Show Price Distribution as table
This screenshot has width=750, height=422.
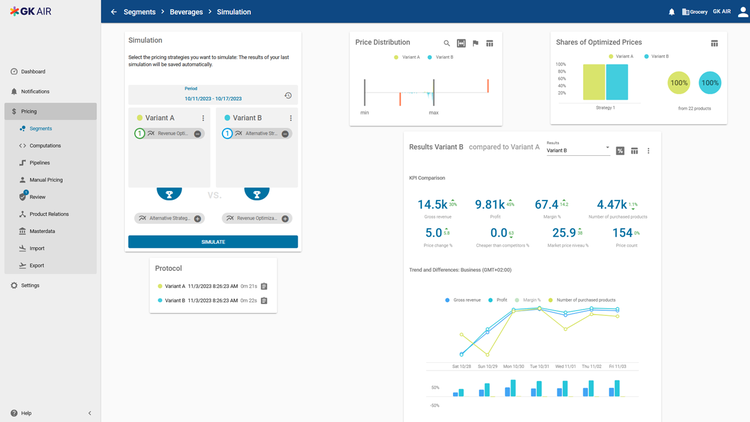490,44
